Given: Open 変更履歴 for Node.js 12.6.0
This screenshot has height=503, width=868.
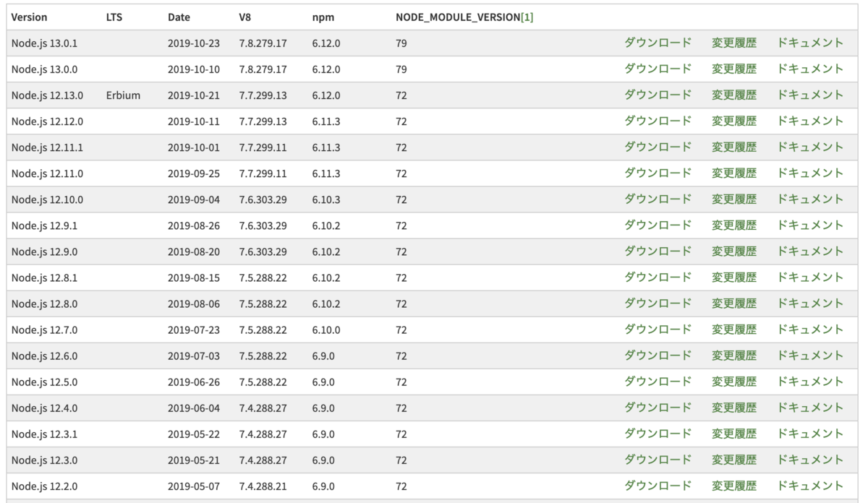Looking at the screenshot, I should point(734,355).
